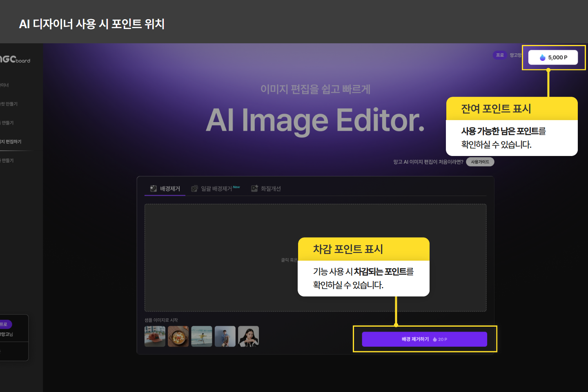Click the droplet icon next to 20 P
This screenshot has height=392, width=588.
point(435,339)
